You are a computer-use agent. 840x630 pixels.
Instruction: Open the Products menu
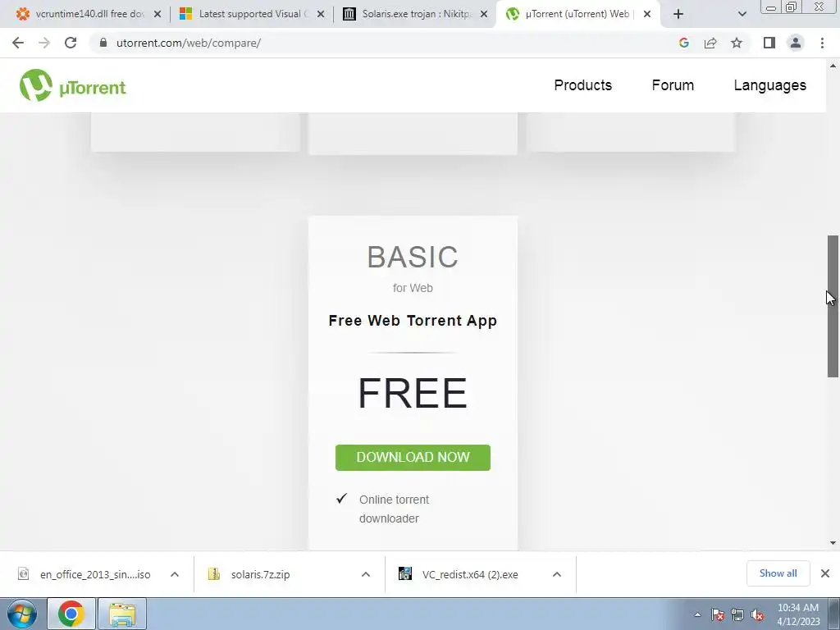[583, 85]
